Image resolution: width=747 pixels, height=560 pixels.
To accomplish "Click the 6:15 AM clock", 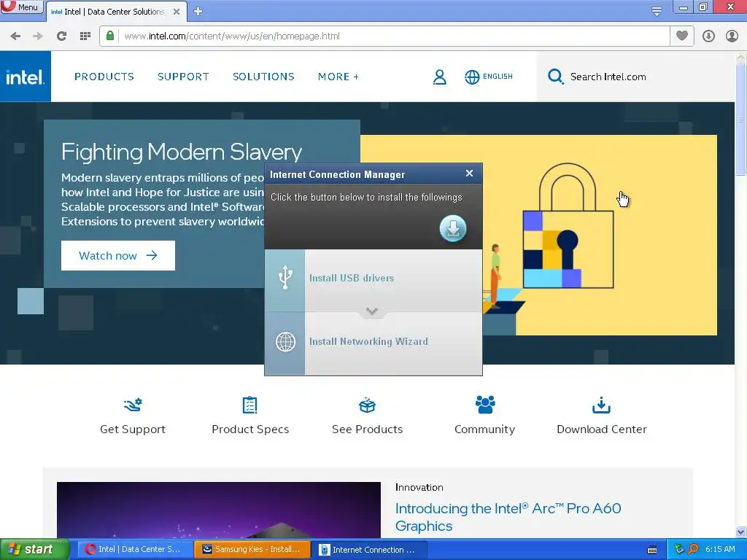I will coord(720,549).
